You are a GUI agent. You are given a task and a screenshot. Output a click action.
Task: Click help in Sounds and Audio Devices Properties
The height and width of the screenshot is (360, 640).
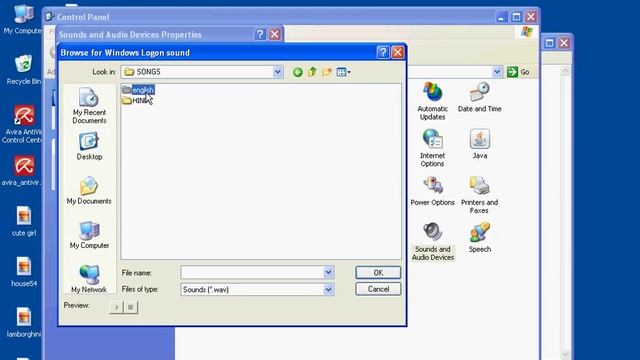click(x=260, y=34)
